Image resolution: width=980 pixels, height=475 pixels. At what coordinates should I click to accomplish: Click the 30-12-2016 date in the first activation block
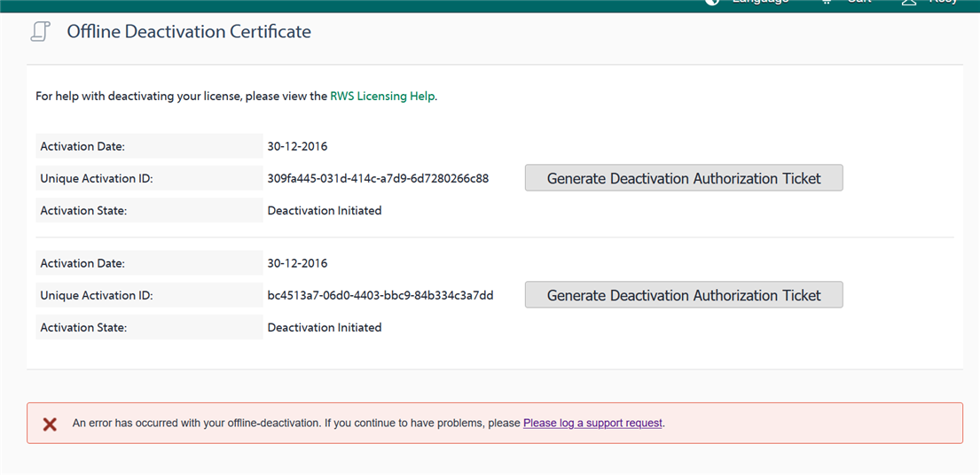pyautogui.click(x=297, y=147)
